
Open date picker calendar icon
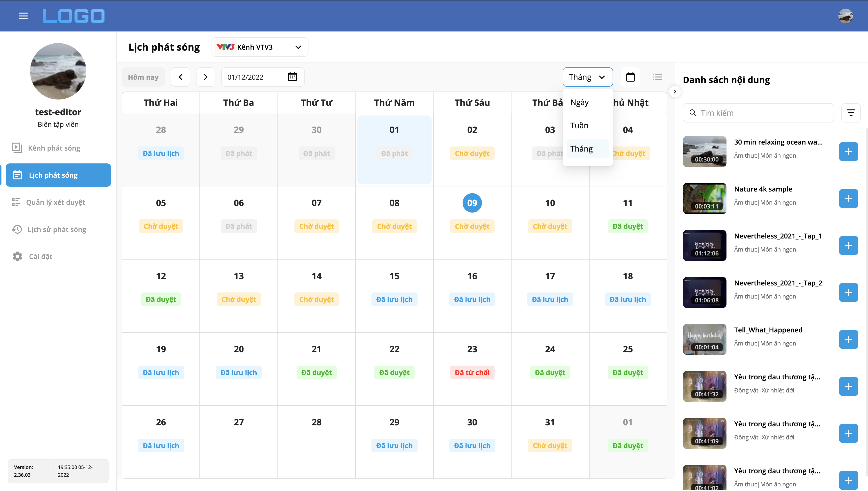coord(292,77)
